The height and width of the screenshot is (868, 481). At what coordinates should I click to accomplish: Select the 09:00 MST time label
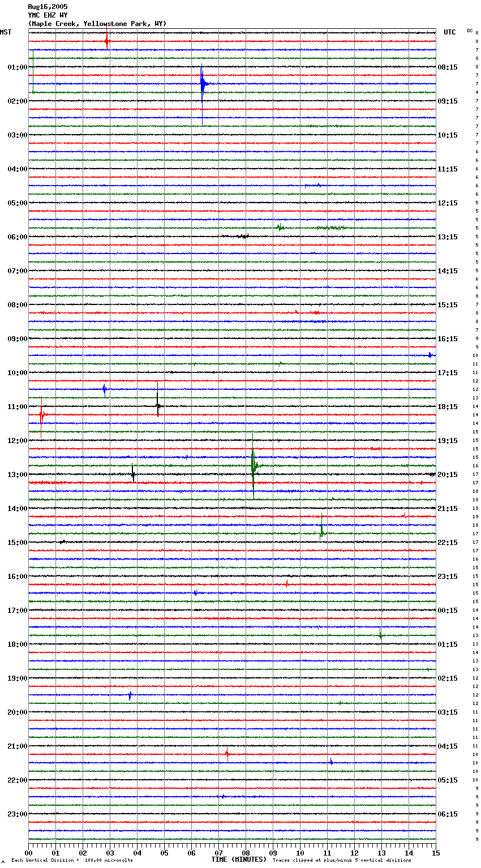(x=18, y=339)
